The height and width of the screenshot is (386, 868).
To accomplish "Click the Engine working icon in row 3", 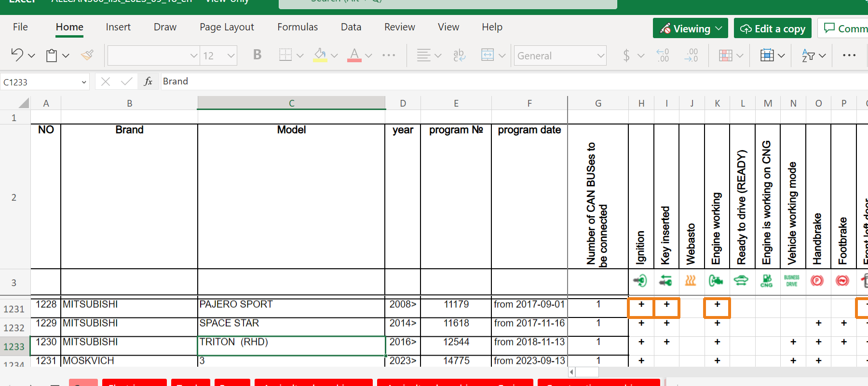I will click(x=716, y=280).
